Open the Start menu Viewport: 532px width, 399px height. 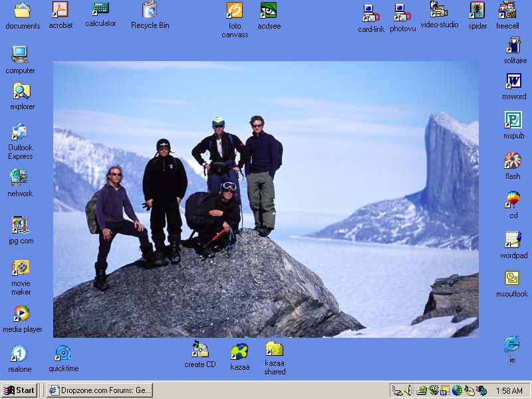(19, 390)
